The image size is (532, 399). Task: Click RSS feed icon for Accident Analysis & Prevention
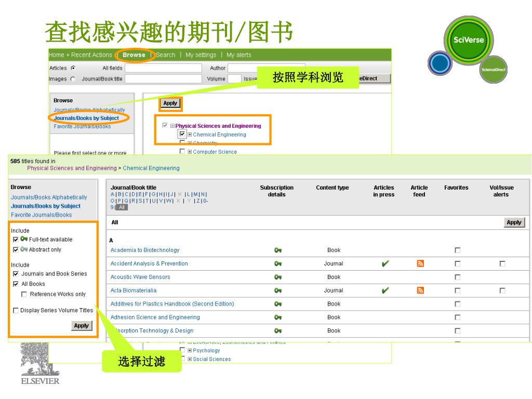[420, 263]
